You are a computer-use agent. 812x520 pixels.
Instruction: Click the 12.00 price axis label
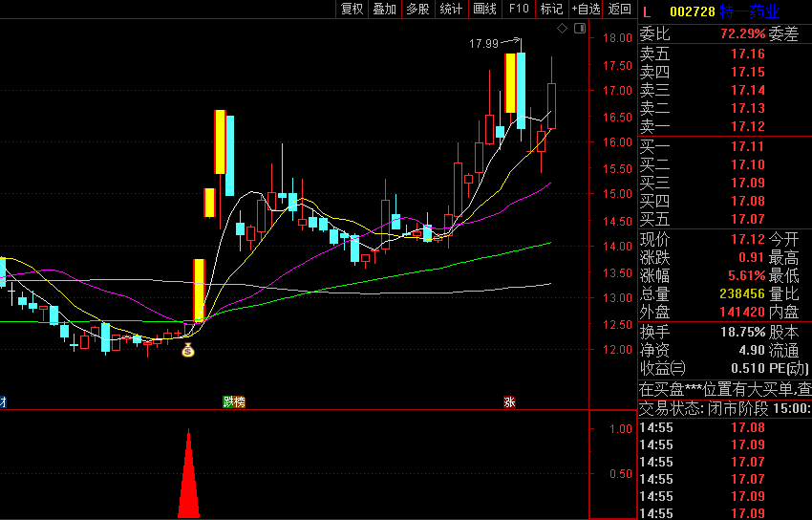pos(617,350)
